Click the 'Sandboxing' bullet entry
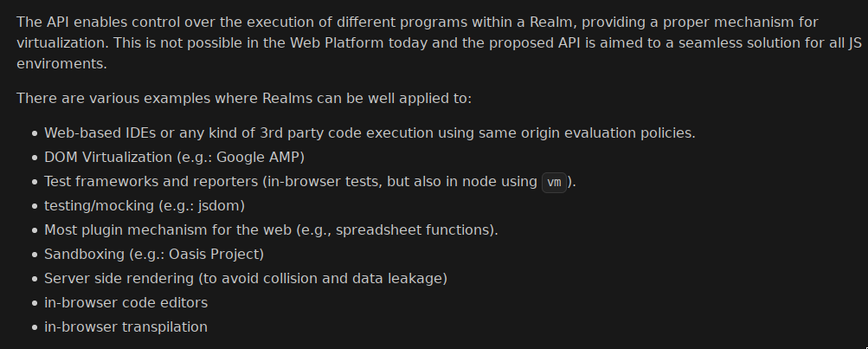 [x=154, y=255]
